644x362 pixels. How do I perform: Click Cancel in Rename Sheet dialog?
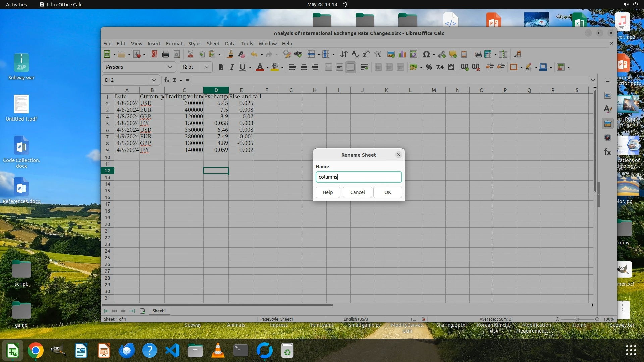(357, 192)
